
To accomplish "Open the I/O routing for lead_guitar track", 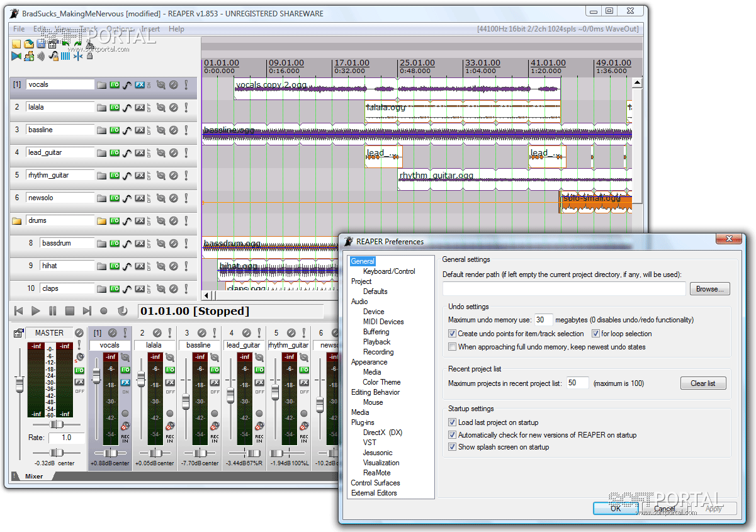I will (x=115, y=153).
